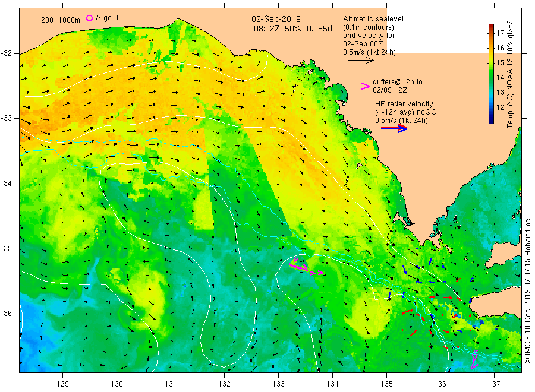Click the '(0.1m contours)' legend text

(x=368, y=27)
